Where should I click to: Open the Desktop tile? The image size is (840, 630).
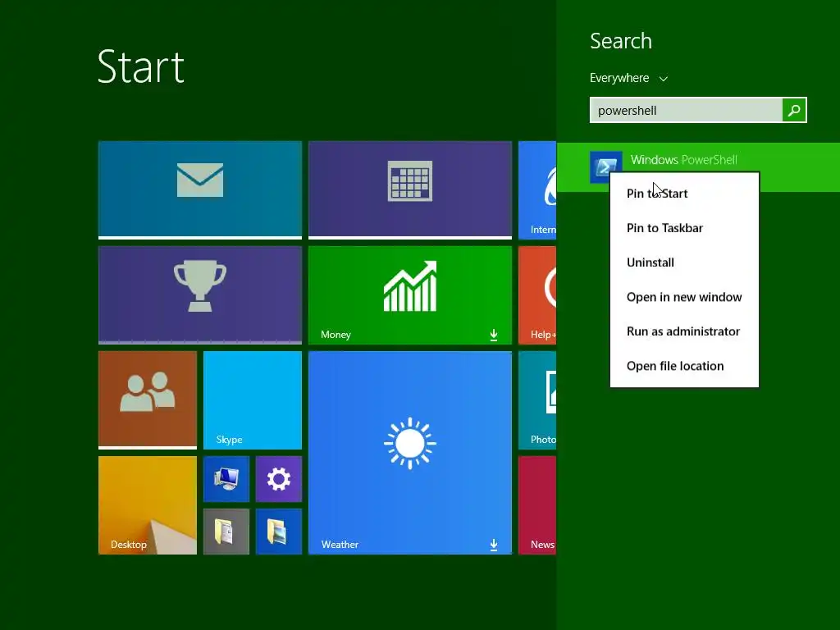click(148, 504)
